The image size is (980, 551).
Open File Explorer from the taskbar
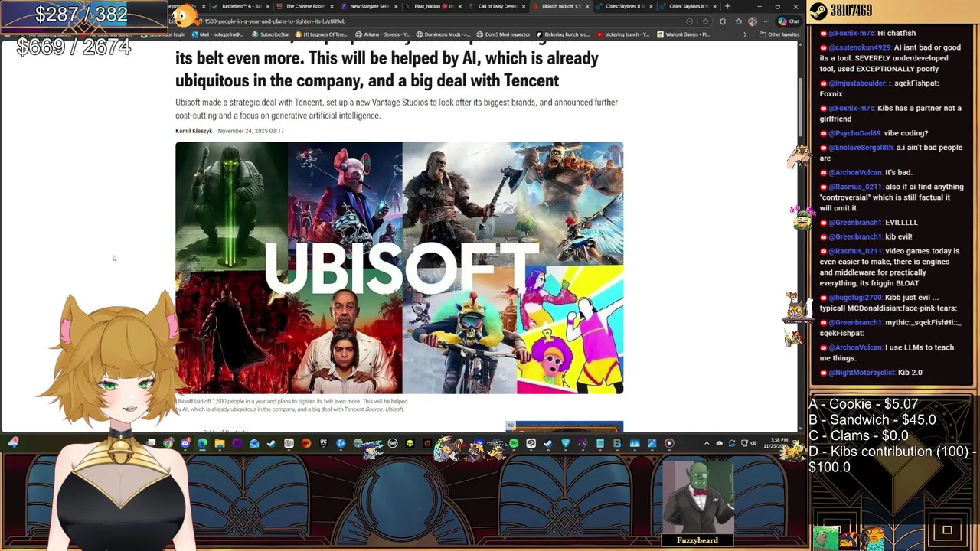(220, 443)
